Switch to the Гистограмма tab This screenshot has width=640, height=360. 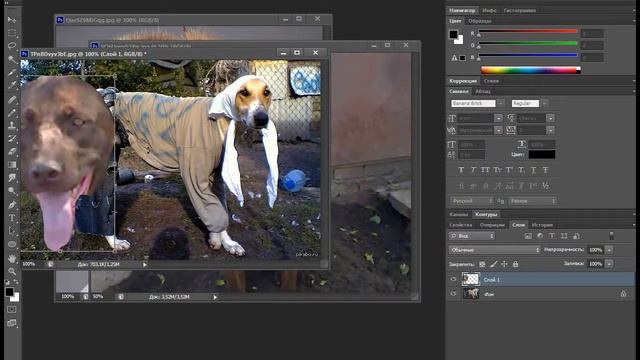(520, 10)
